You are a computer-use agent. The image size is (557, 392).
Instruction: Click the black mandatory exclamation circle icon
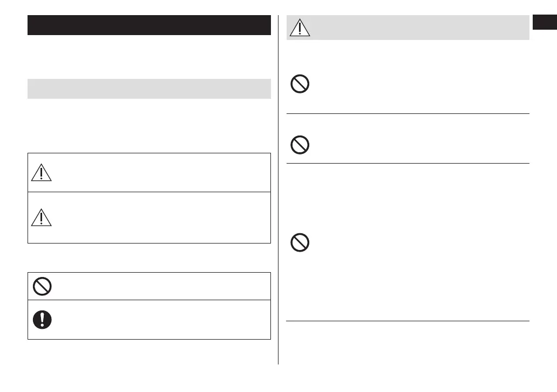(42, 320)
